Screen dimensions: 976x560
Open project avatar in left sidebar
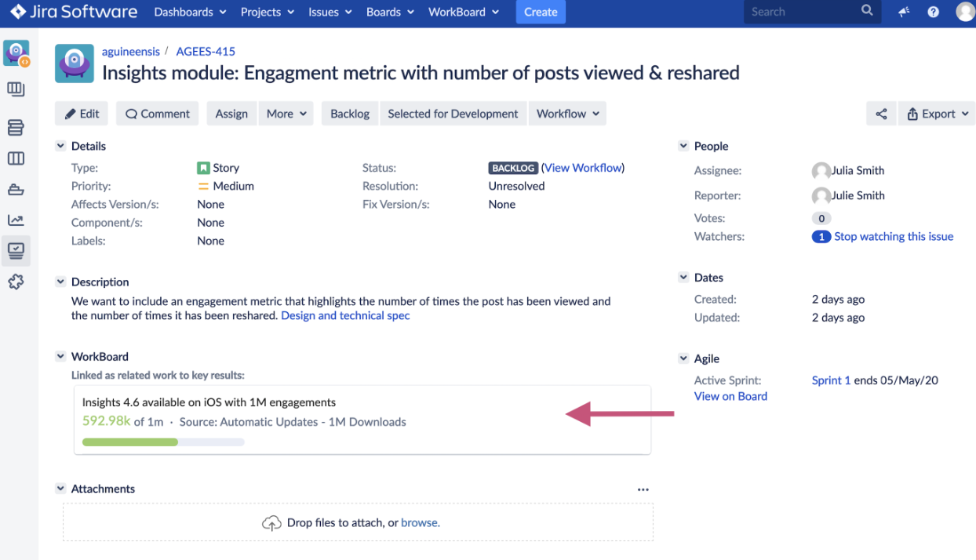(16, 53)
